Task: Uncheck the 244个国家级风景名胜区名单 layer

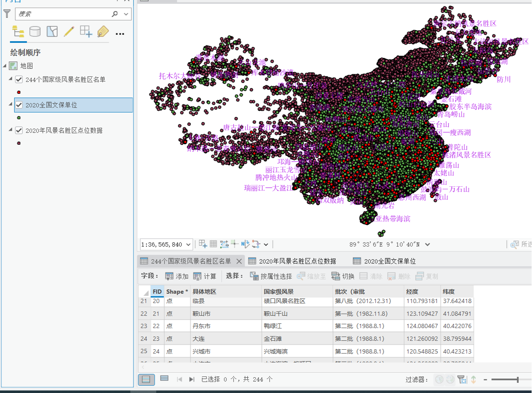Action: tap(19, 79)
